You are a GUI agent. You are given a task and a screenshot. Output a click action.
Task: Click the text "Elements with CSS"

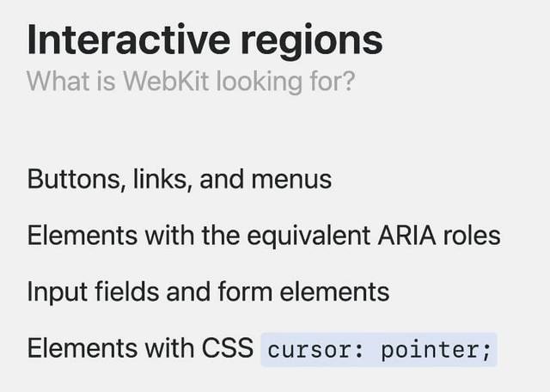[x=140, y=348]
